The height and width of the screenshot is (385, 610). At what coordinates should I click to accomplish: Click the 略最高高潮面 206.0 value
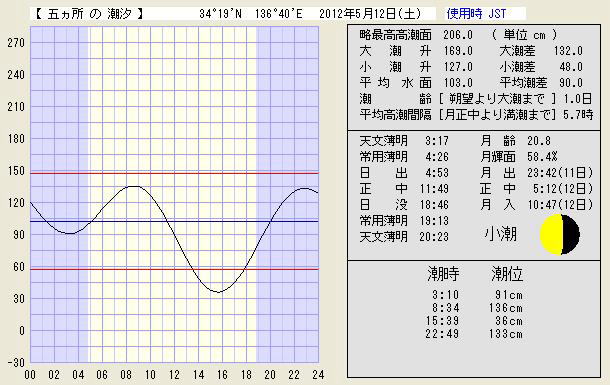[x=458, y=35]
